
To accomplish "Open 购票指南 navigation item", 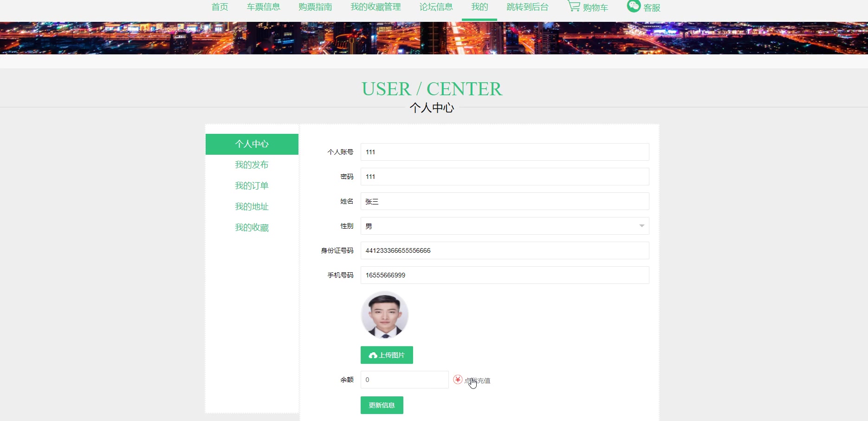I will tap(315, 7).
